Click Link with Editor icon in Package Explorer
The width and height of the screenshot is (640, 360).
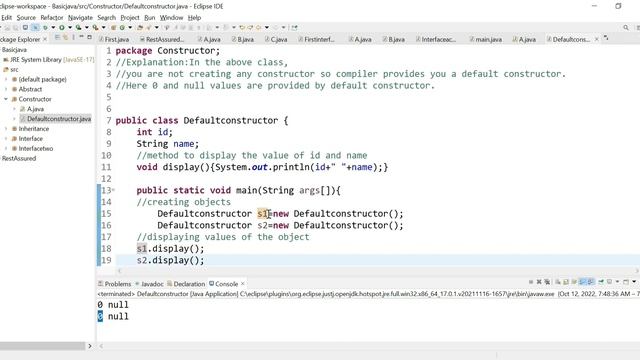[65, 38]
